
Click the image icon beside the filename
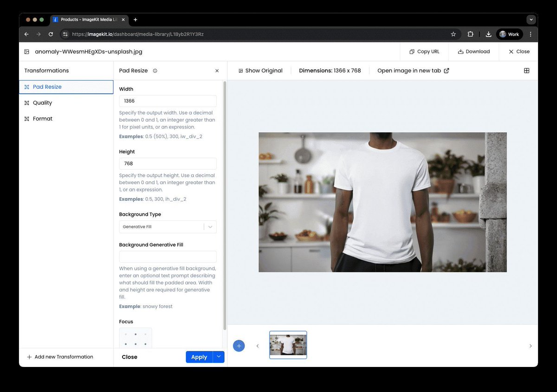point(26,51)
